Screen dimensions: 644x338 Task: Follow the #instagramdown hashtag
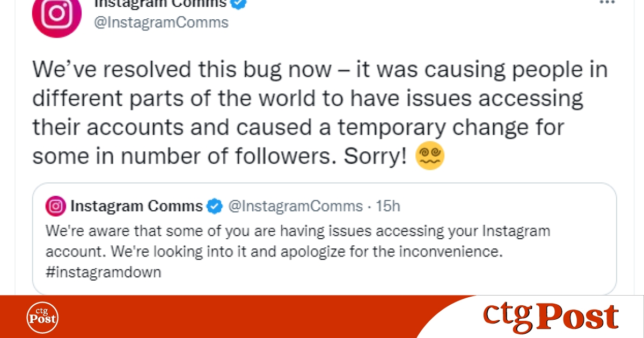point(104,272)
